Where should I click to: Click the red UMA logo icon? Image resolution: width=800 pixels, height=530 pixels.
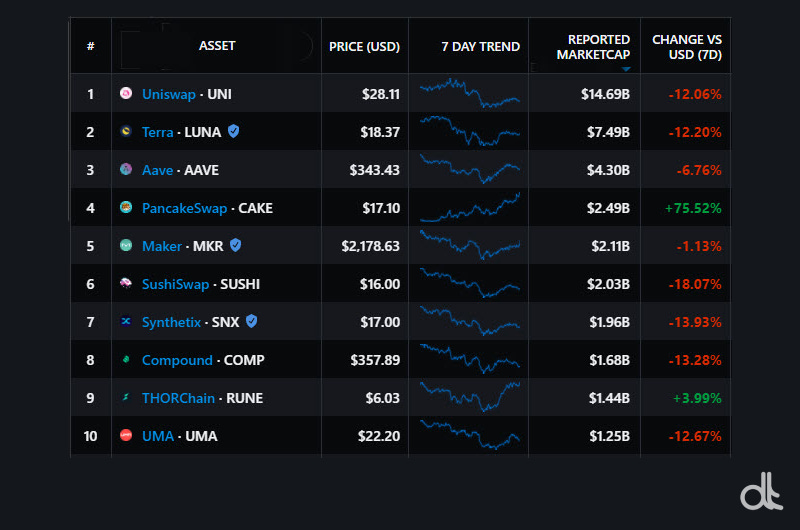click(126, 435)
